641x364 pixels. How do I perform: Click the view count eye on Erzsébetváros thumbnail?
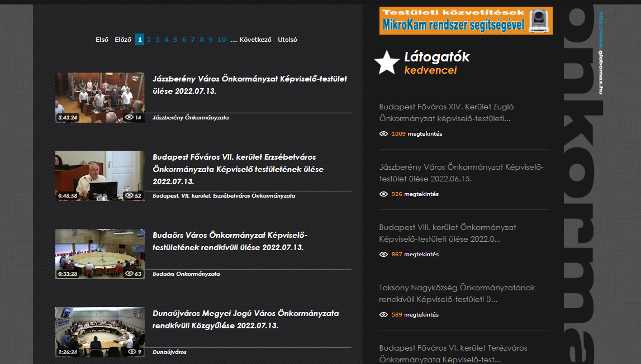point(129,195)
